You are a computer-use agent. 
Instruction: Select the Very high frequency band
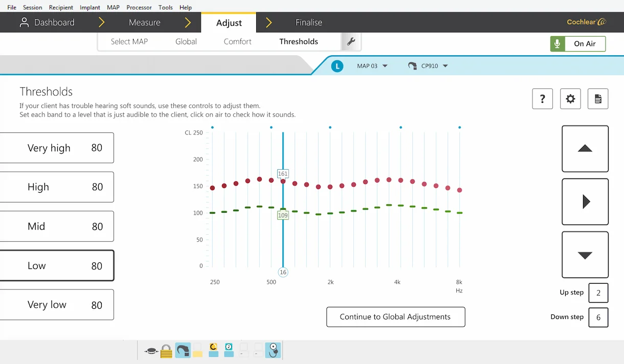pos(57,148)
